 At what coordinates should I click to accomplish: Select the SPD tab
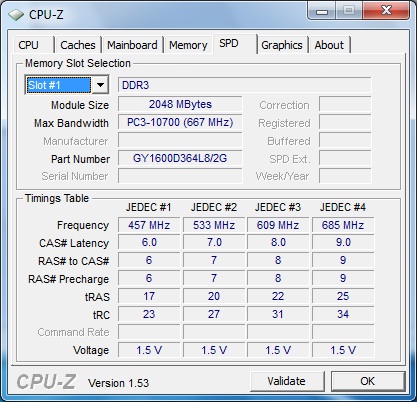tap(235, 44)
